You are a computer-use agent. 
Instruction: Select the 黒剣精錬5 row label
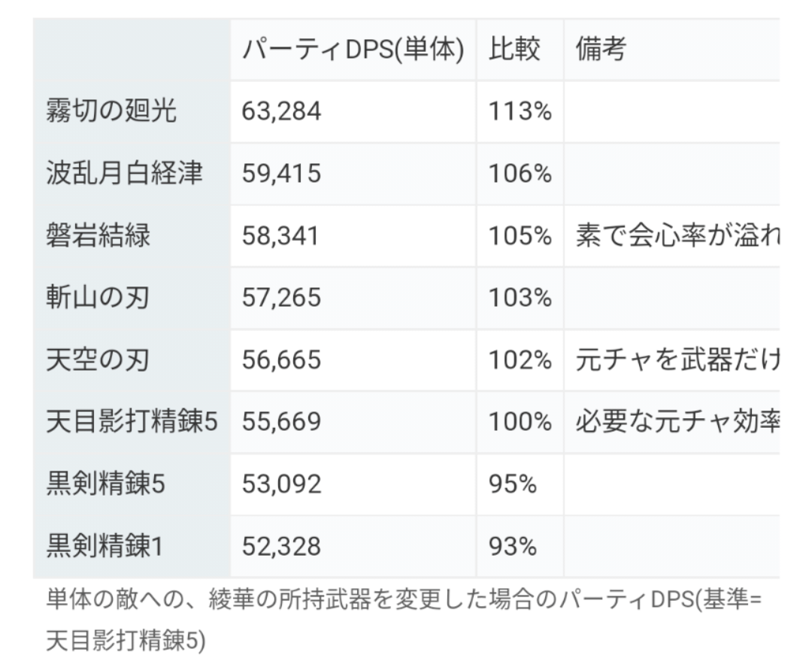click(105, 484)
